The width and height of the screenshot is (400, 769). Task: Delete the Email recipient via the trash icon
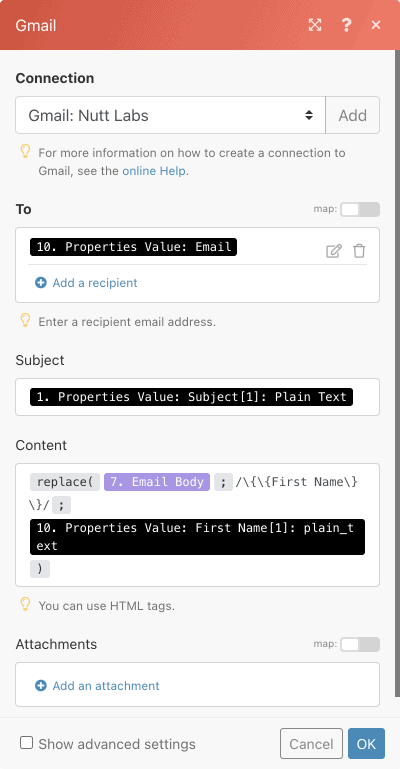(x=359, y=251)
